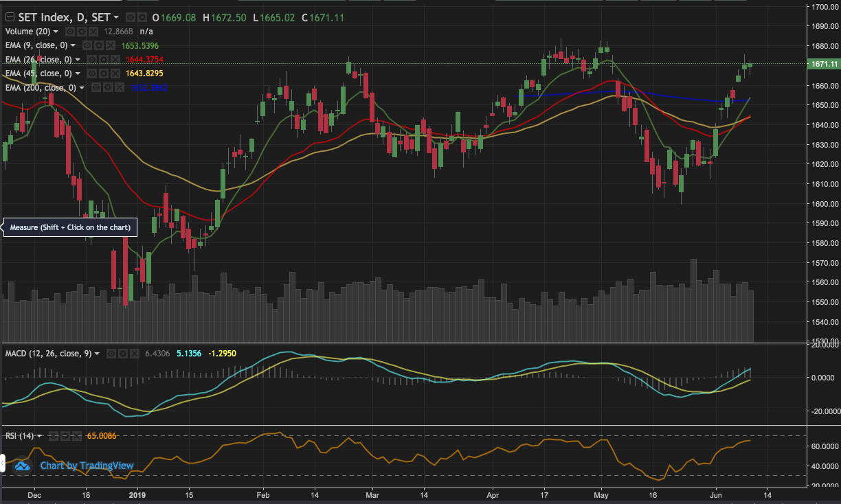Open Volume (20) settings gear
Screen dimensions: 841x504
[82, 32]
